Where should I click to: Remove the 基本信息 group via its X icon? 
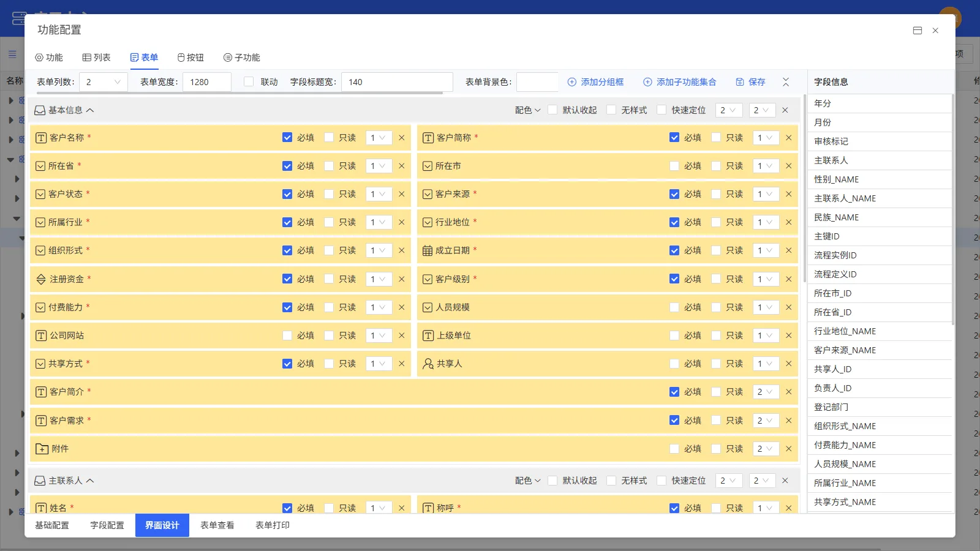pos(785,110)
